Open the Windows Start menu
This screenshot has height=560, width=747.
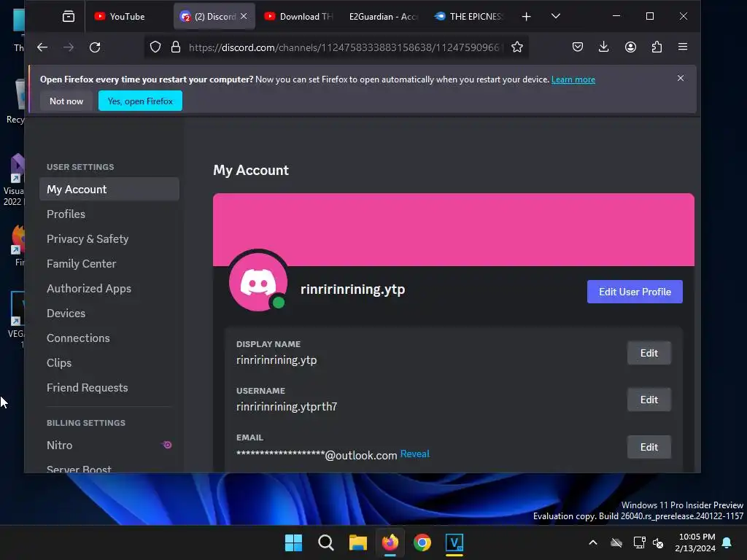293,542
